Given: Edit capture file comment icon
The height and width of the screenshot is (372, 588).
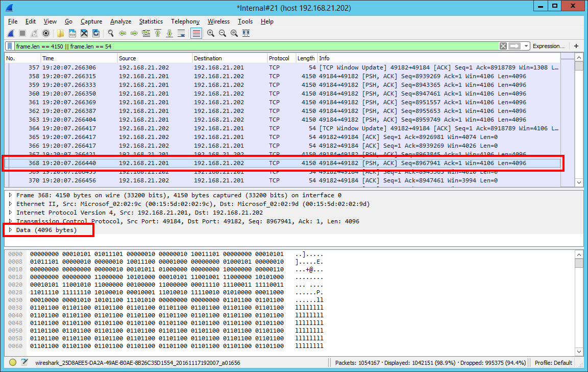Looking at the screenshot, I should click(x=24, y=363).
